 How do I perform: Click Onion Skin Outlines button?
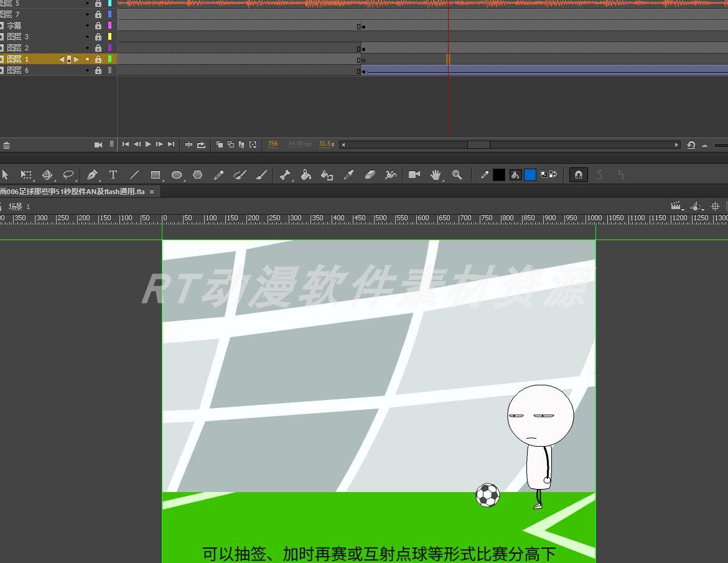(231, 145)
